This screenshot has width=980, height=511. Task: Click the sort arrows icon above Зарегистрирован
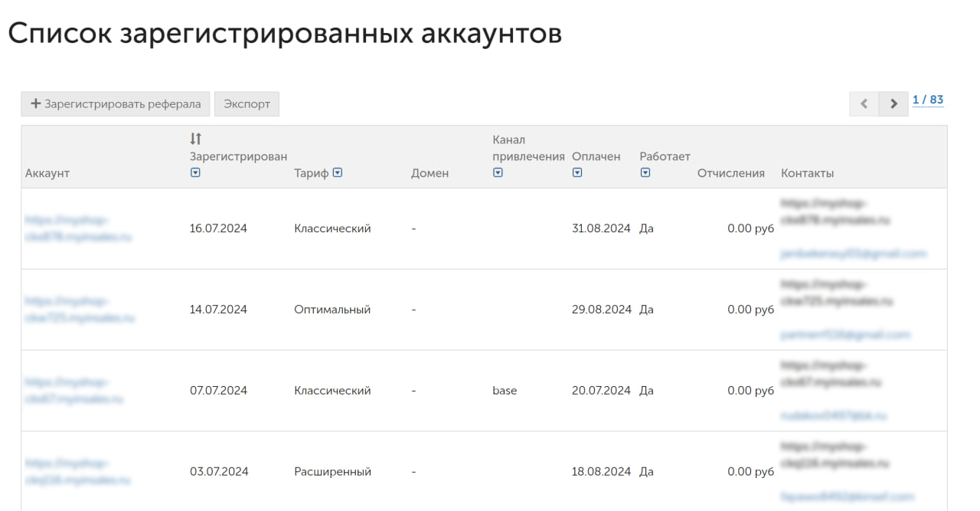pyautogui.click(x=196, y=139)
